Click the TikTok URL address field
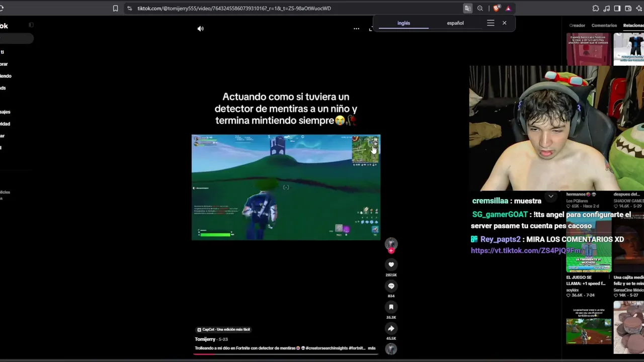The height and width of the screenshot is (362, 644). (234, 8)
